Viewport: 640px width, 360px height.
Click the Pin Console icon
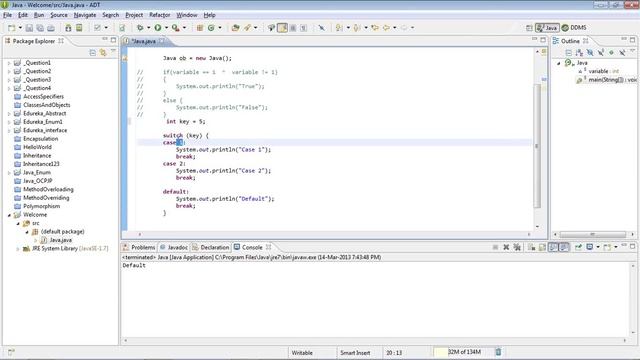point(578,247)
